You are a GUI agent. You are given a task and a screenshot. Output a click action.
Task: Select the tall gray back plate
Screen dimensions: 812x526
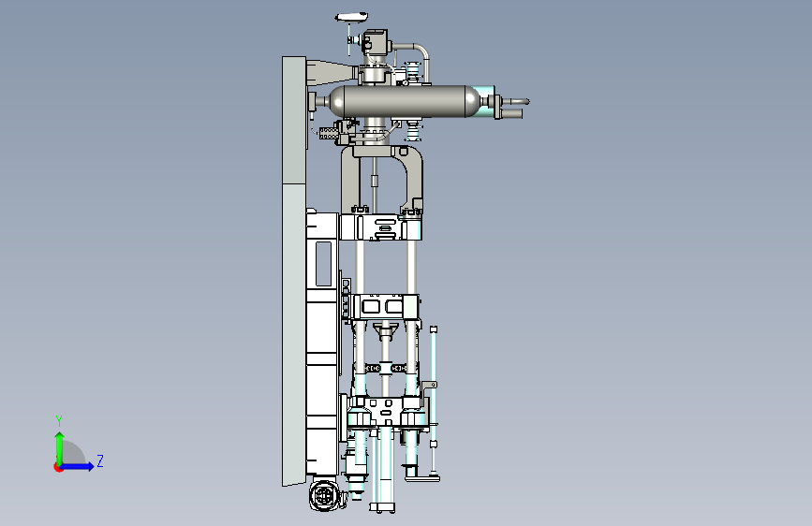[x=294, y=271]
